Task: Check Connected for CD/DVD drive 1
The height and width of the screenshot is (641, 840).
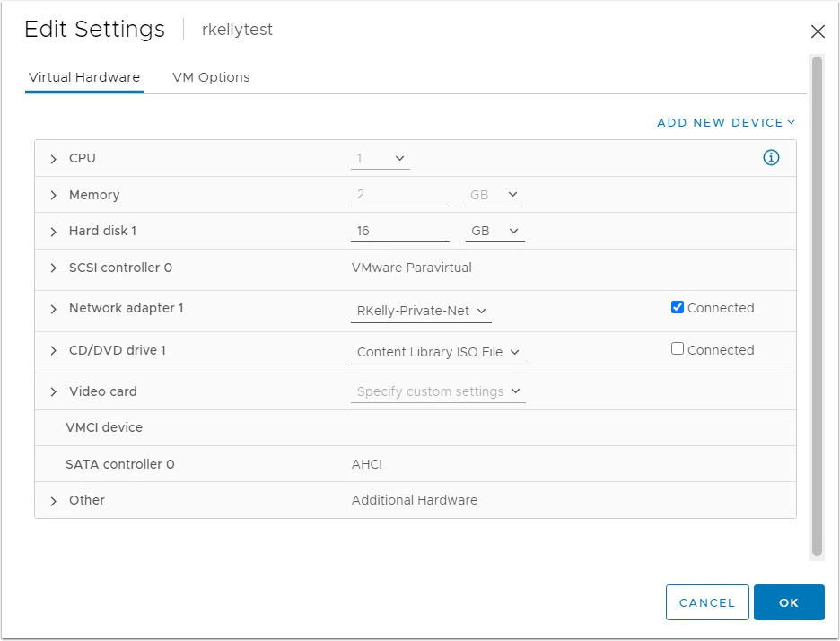Action: pyautogui.click(x=678, y=349)
